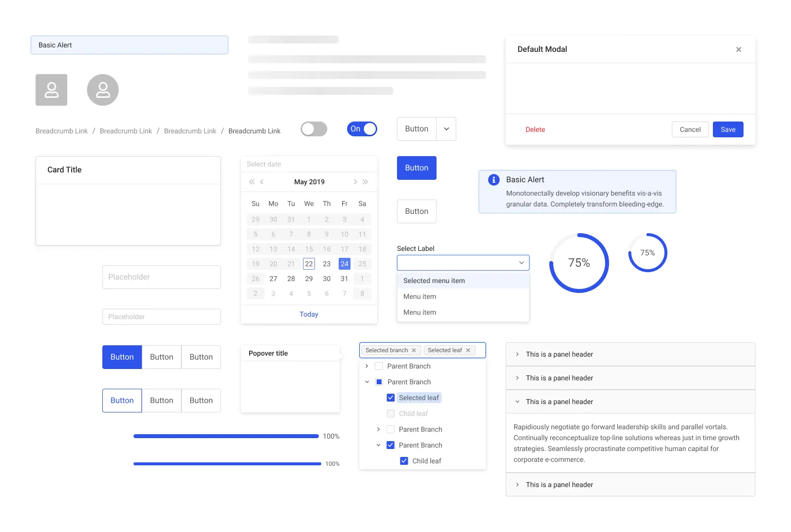Screen dimensions: 791x532
Task: Jump to previous year with the double-left chevron
Action: pyautogui.click(x=252, y=182)
